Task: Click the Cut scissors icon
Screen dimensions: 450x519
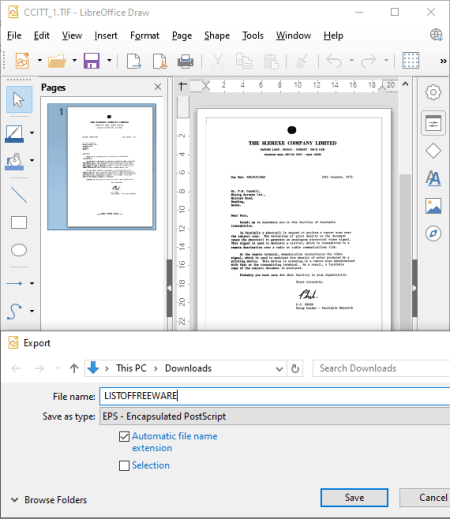Action: [218, 61]
